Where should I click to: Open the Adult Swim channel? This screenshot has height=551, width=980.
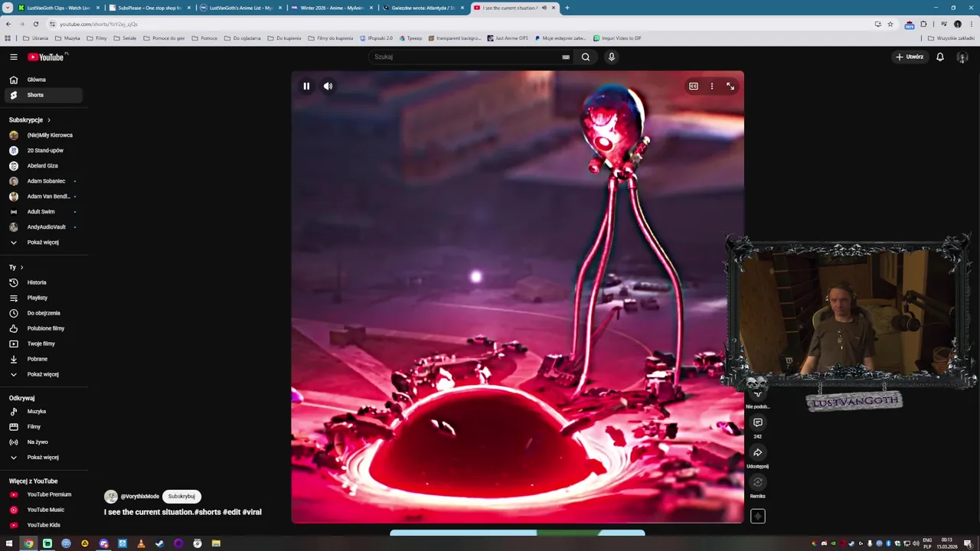[44, 212]
